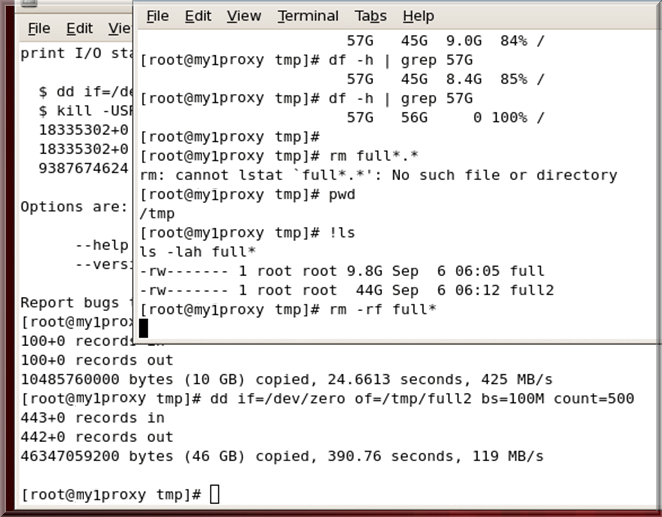
Task: Click the df output line showing 85%
Action: pyautogui.click(x=445, y=79)
